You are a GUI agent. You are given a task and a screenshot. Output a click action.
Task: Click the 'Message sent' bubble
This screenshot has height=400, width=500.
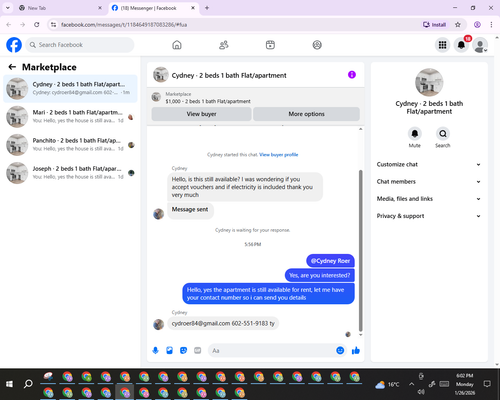(190, 210)
